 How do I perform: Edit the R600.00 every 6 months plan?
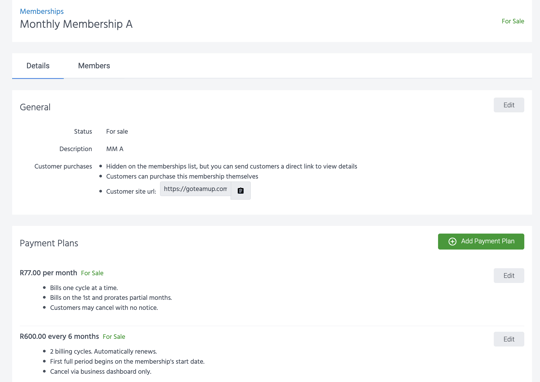[509, 339]
